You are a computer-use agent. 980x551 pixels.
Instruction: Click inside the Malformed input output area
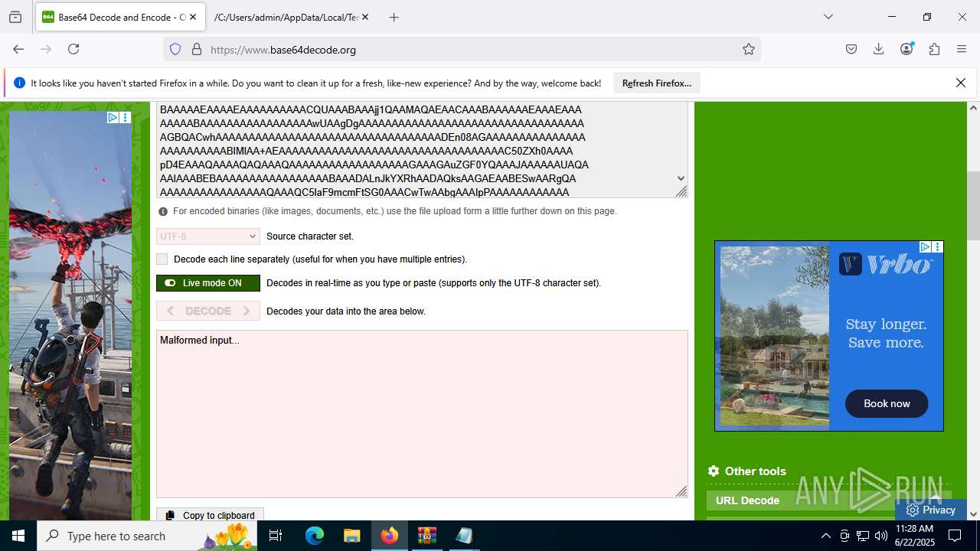point(422,414)
